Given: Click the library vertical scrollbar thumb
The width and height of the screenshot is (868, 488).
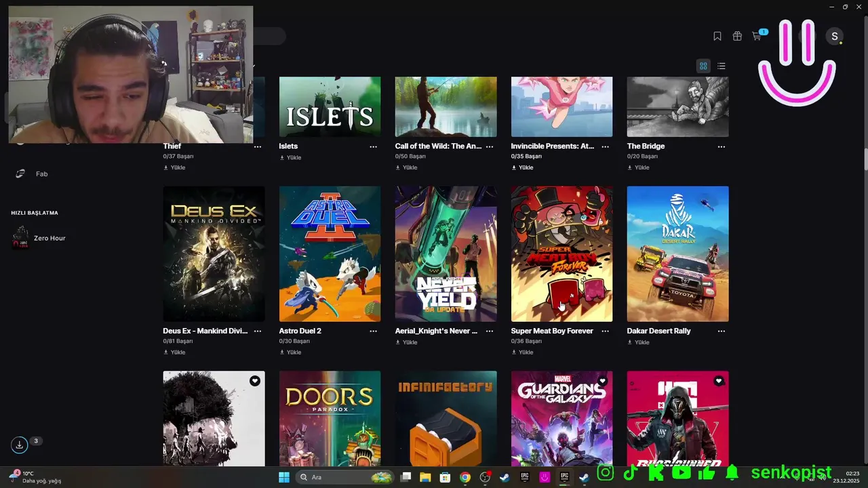Looking at the screenshot, I should coord(865,159).
